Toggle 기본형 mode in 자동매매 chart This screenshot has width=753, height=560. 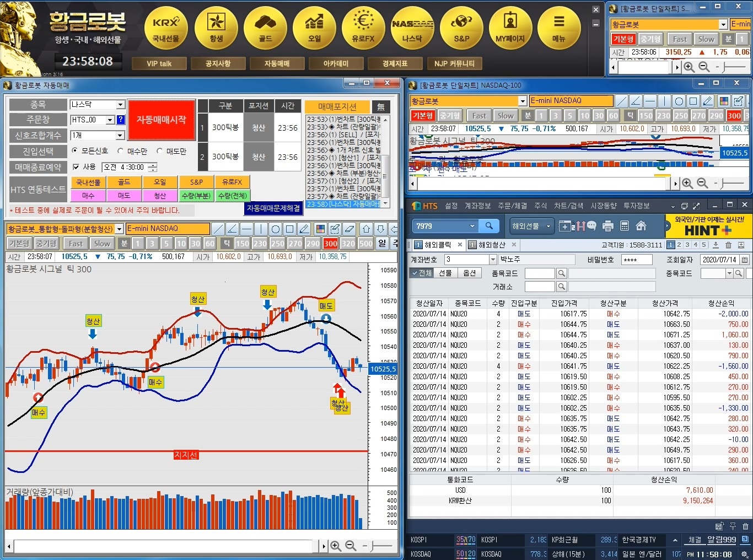(19, 244)
